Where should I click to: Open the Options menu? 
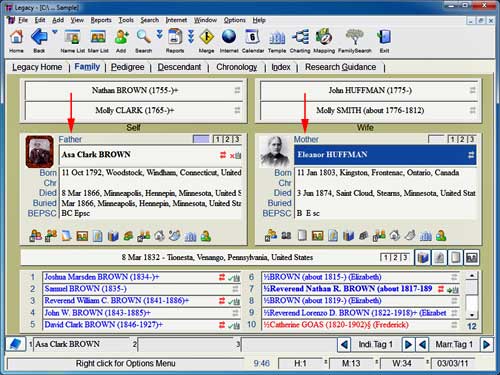click(x=235, y=20)
